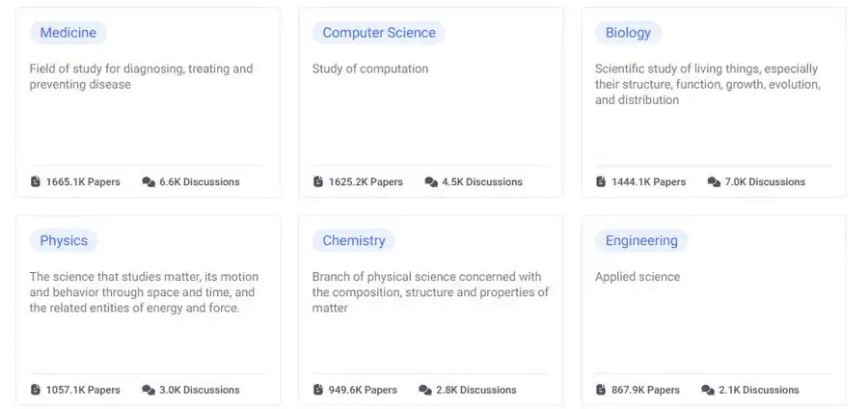The image size is (868, 409).
Task: Click discussions bubble icon in Computer Science card
Action: [x=431, y=181]
